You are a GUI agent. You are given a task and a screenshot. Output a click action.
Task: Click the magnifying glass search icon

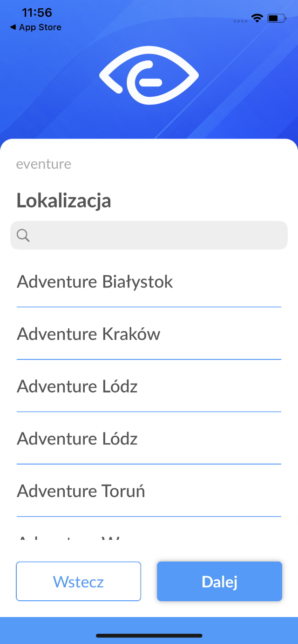tap(23, 236)
